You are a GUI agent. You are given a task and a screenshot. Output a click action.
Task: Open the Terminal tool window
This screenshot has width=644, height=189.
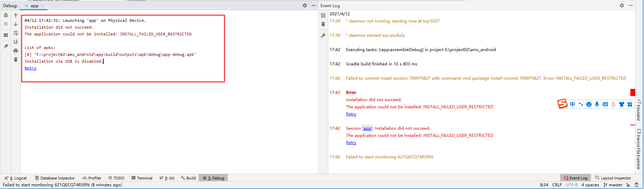(x=142, y=178)
